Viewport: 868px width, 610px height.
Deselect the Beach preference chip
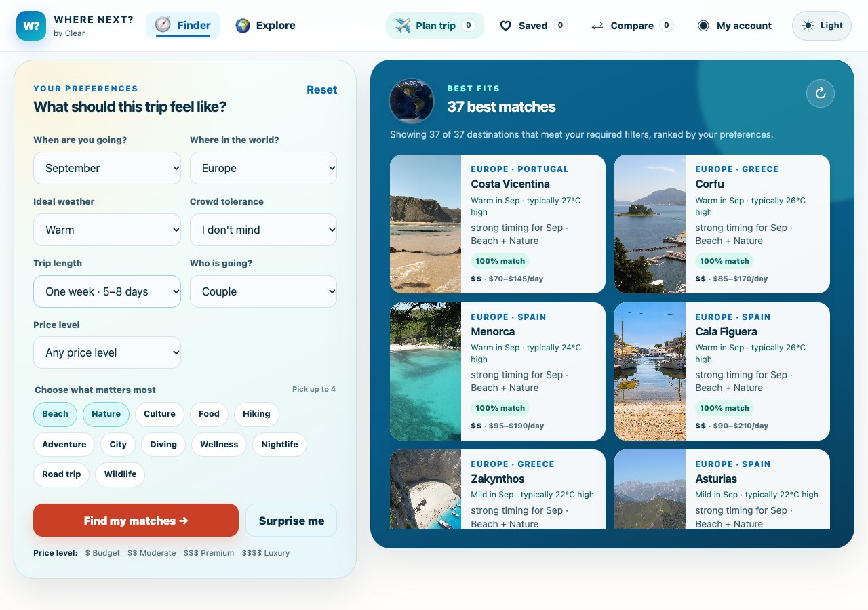55,414
